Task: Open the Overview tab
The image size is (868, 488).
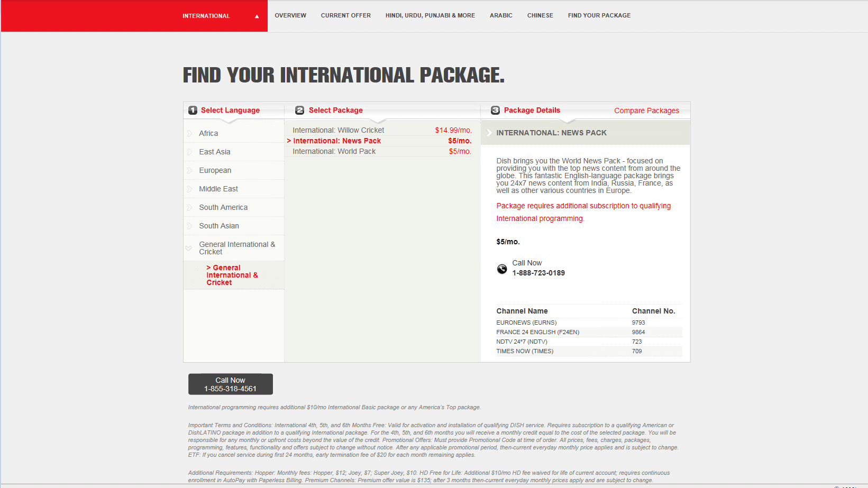Action: [x=290, y=15]
